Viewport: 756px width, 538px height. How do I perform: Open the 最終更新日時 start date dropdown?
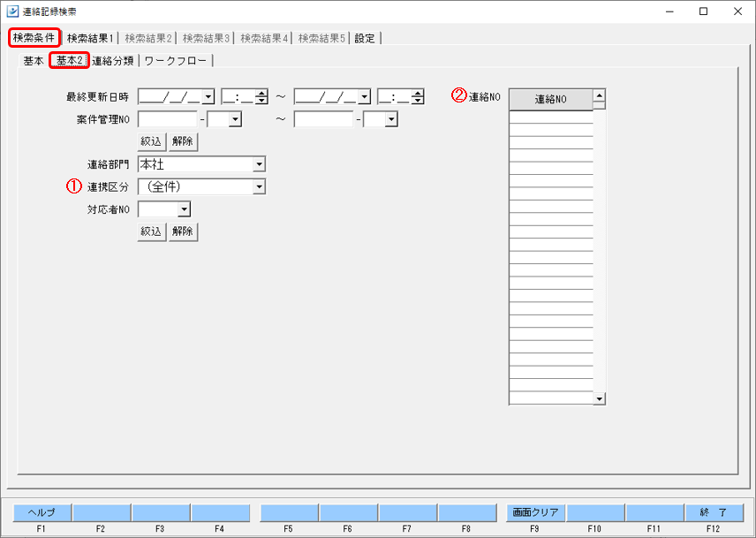point(208,97)
